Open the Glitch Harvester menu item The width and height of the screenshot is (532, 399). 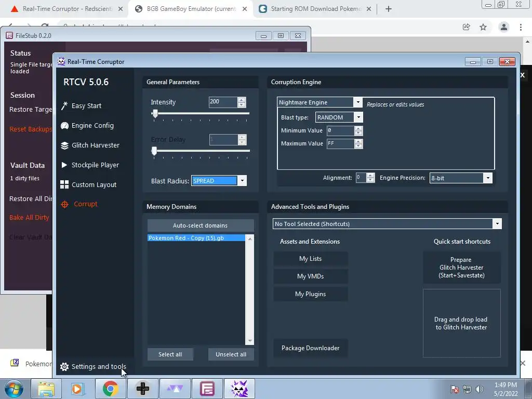coord(96,145)
